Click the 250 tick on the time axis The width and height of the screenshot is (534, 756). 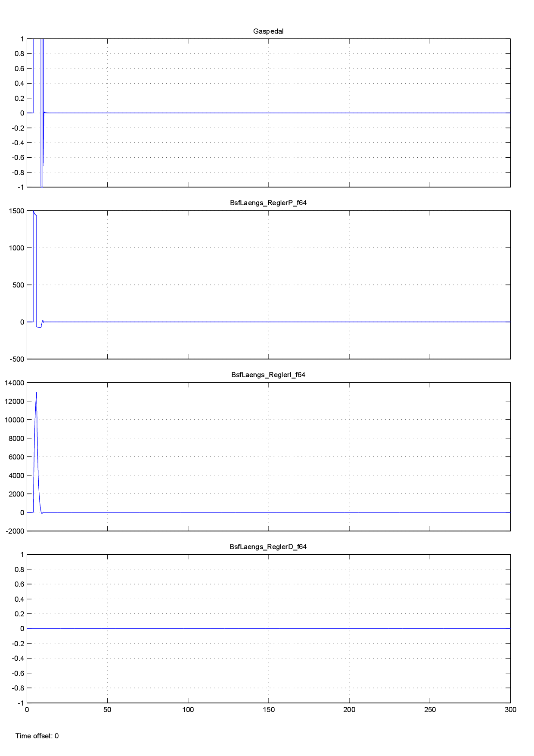click(x=429, y=710)
